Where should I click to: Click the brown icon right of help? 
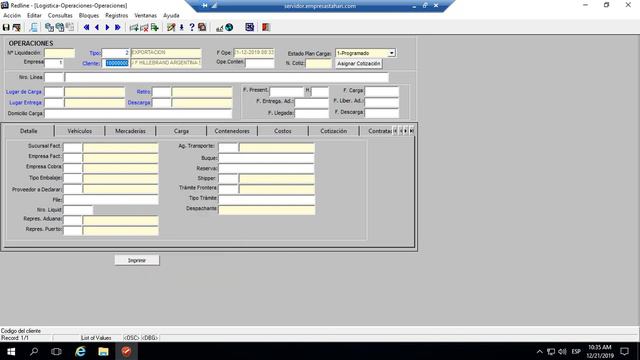tap(202, 27)
